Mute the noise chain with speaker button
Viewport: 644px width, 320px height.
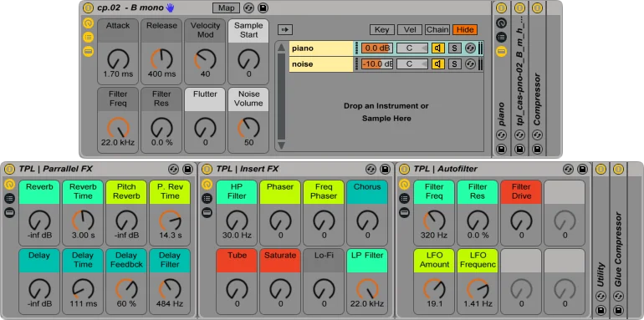[x=437, y=64]
